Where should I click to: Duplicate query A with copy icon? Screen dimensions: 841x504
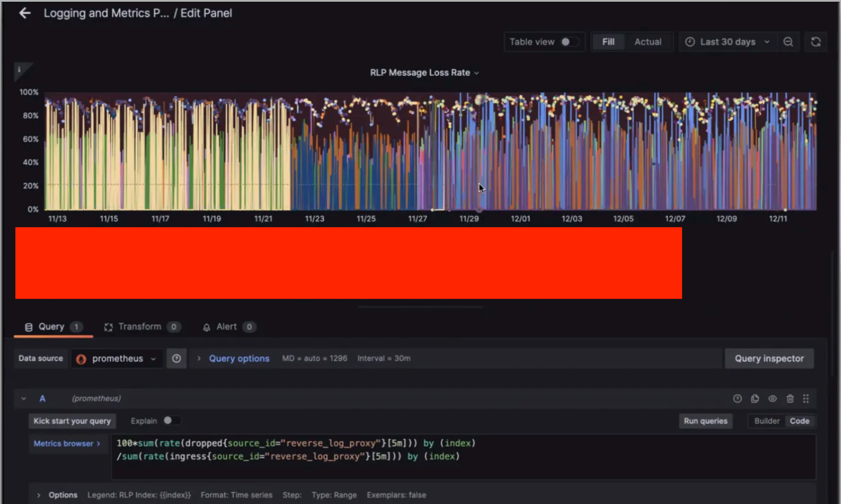[755, 399]
